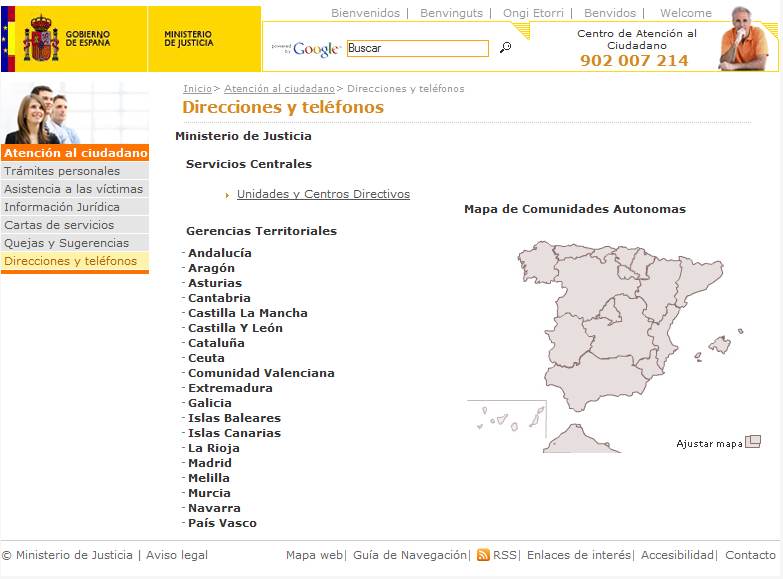The height and width of the screenshot is (579, 783).
Task: Open the País Vasco region link
Action: [222, 523]
